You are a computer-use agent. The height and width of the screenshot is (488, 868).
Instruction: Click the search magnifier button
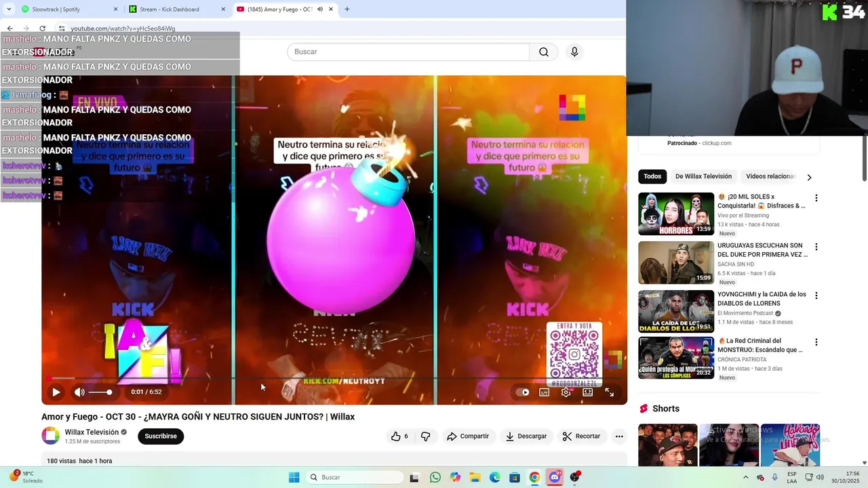pyautogui.click(x=544, y=52)
